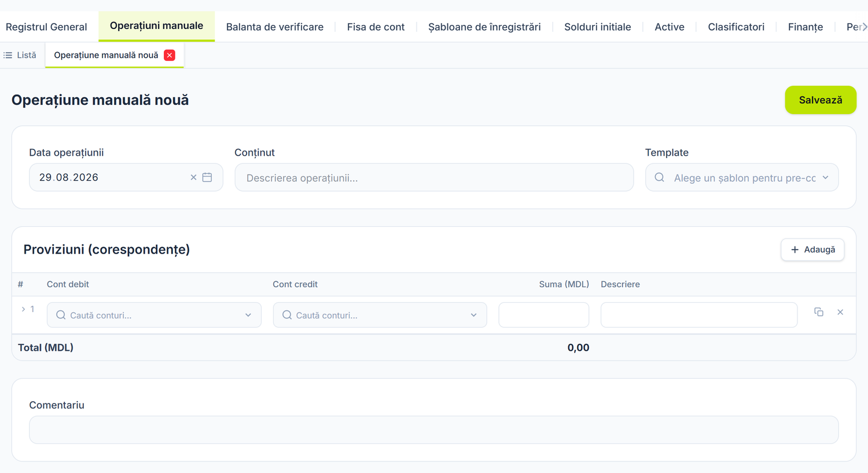The image size is (868, 473).
Task: Open the calendar picker icon in date field
Action: coord(207,177)
